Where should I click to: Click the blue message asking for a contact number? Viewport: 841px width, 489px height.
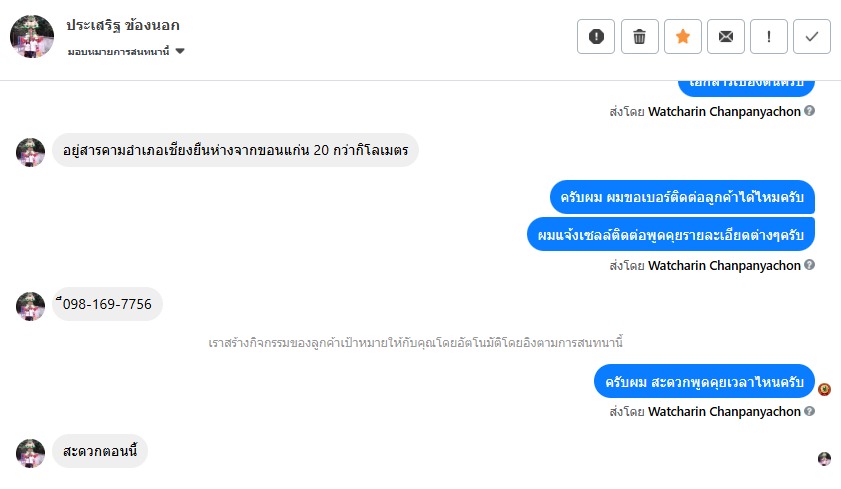coord(682,197)
